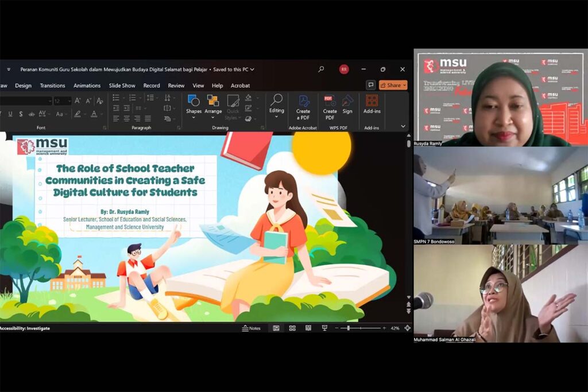
Task: Switch to Slide Sorter view
Action: point(292,328)
